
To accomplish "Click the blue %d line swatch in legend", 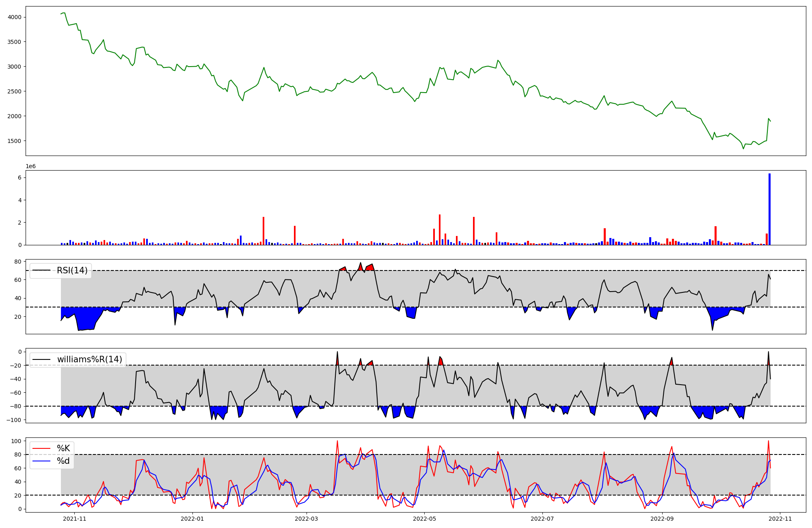I will tap(41, 461).
